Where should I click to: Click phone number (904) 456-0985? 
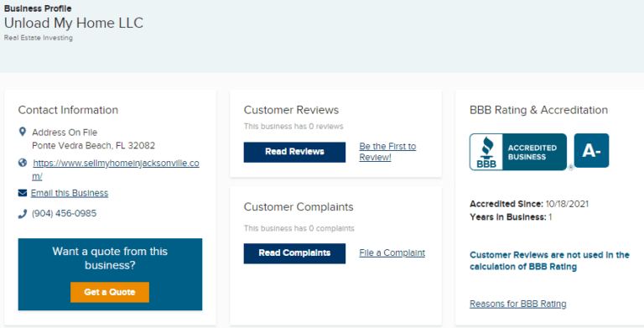pos(65,213)
